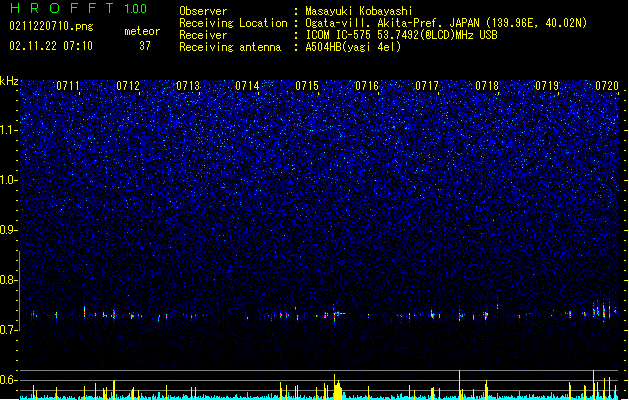629x400 pixels.
Task: Click the meteor label
Action: [142, 31]
